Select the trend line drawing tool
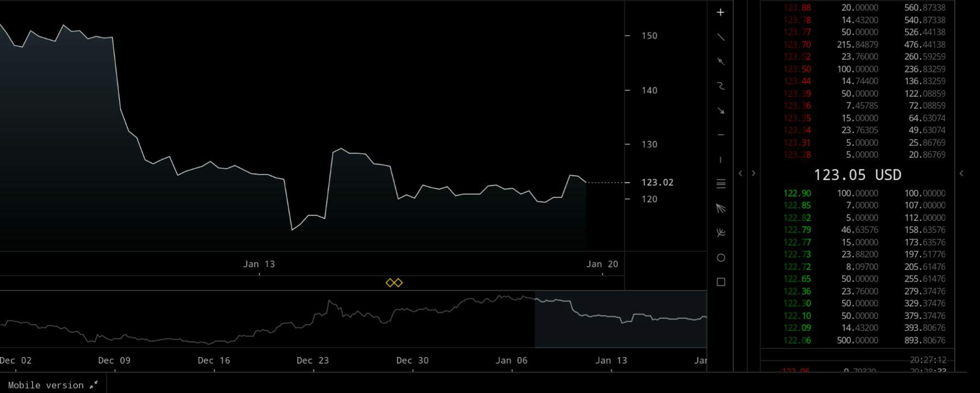This screenshot has width=980, height=393. (x=720, y=37)
